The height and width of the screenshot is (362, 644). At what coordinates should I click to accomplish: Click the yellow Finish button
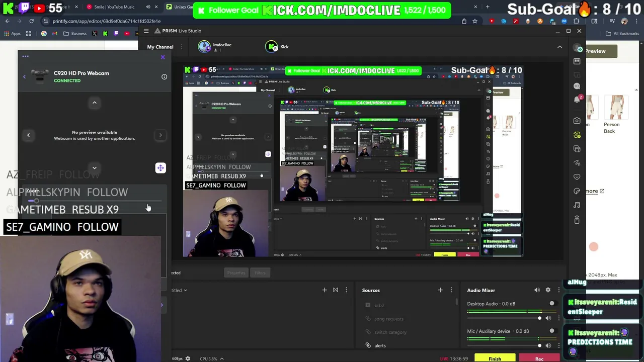pos(495,358)
